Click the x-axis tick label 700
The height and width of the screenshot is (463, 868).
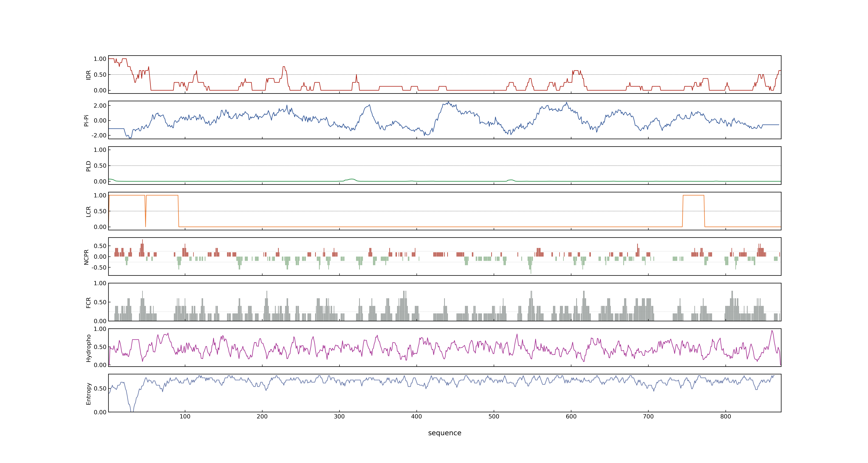coord(648,416)
